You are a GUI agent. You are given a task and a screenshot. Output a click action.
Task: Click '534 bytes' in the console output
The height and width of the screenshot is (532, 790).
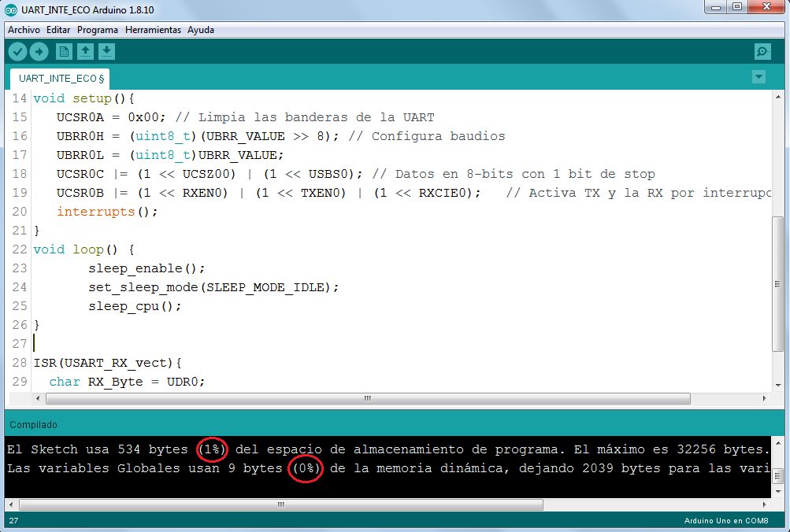152,449
